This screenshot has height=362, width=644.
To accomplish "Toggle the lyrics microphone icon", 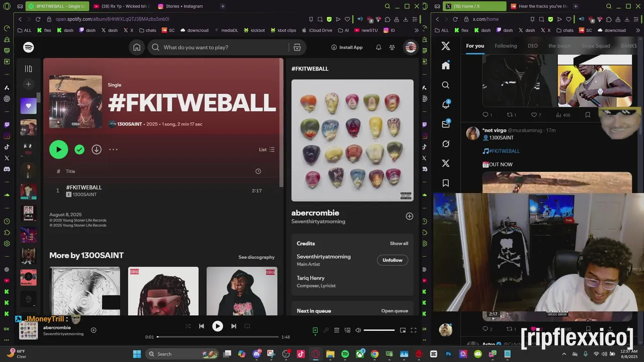I will click(326, 330).
